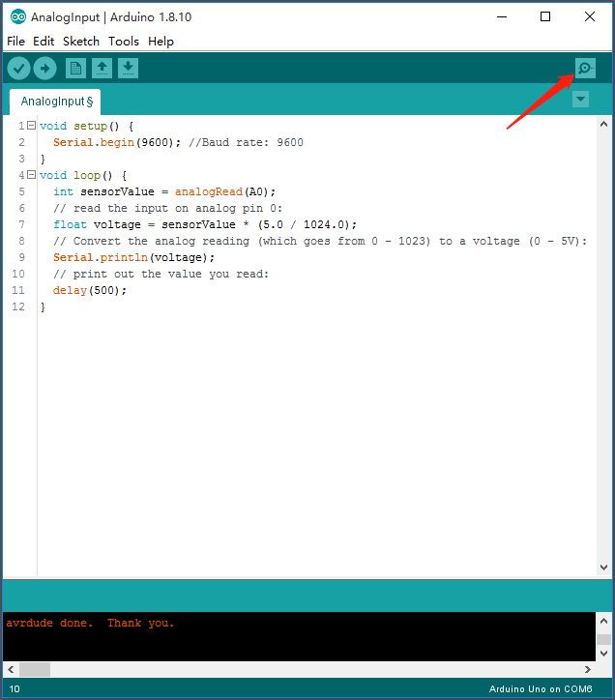Maximize the Arduino window

(545, 17)
